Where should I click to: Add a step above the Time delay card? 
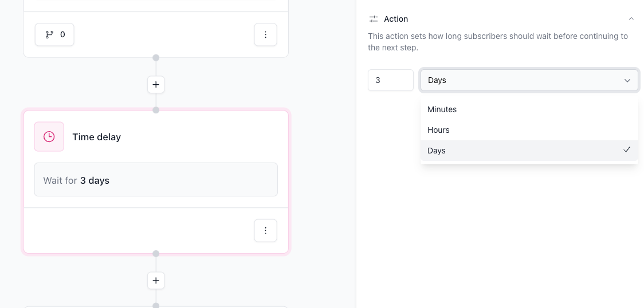tap(156, 85)
